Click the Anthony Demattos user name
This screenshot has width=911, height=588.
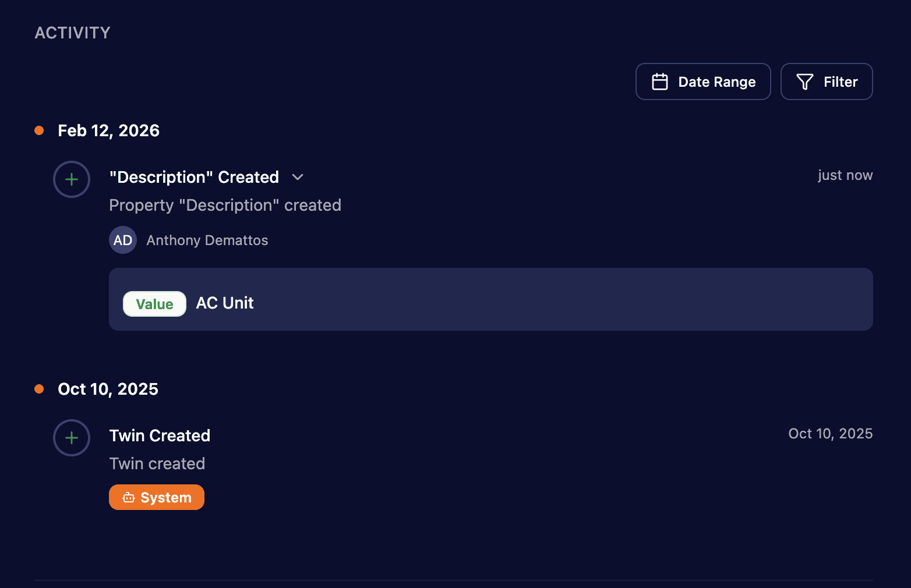(x=207, y=240)
